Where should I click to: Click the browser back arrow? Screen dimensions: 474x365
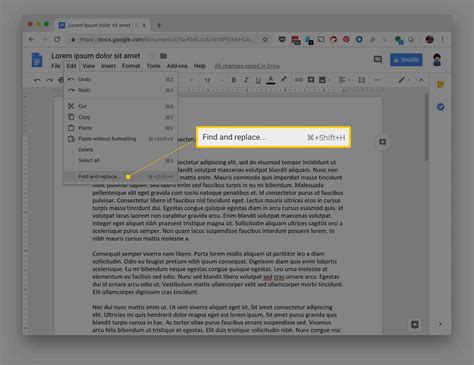31,39
